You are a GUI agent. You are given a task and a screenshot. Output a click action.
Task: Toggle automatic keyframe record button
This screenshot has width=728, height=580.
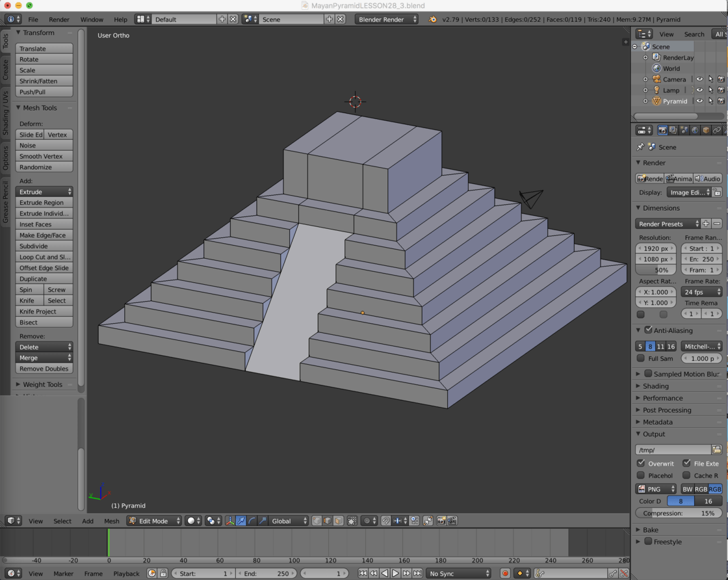click(x=505, y=573)
